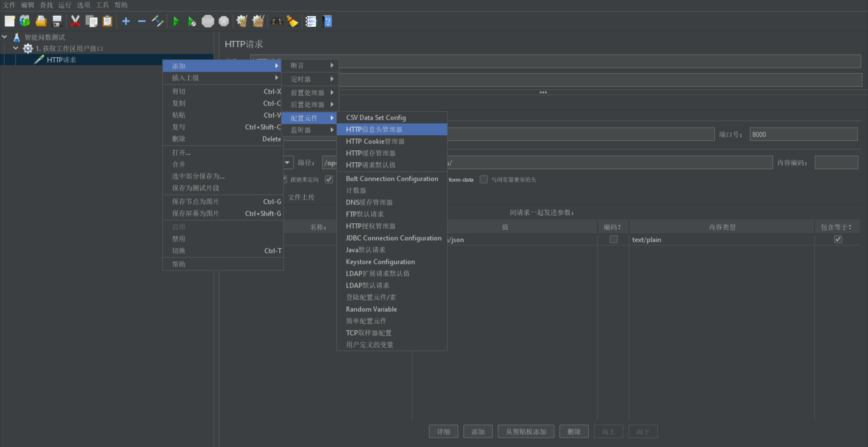The height and width of the screenshot is (447, 868).
Task: Click the Toggle enable/disable toolbar icon
Action: point(157,21)
